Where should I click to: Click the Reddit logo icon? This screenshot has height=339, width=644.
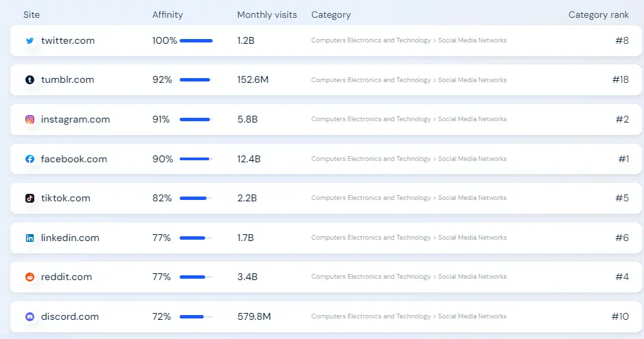point(29,277)
